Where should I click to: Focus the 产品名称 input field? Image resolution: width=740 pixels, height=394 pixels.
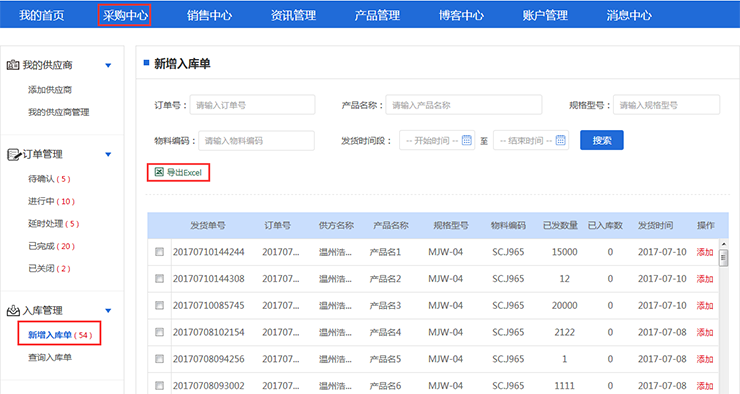(464, 105)
